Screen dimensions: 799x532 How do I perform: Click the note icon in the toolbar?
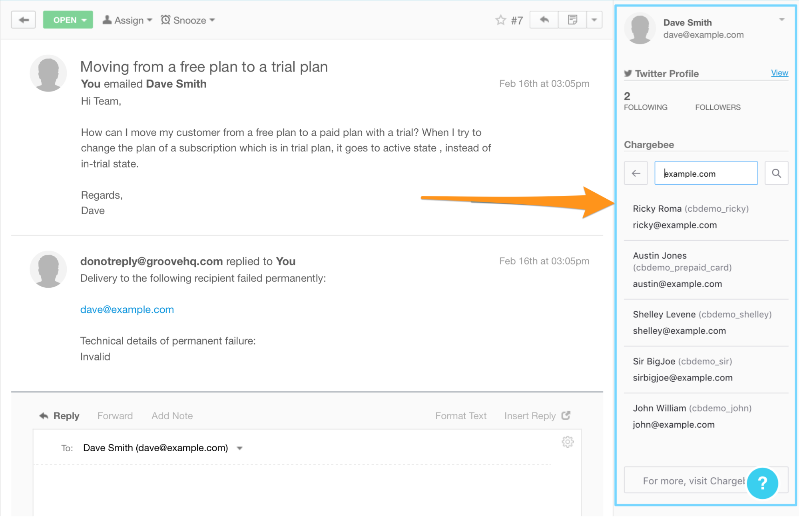pos(572,20)
